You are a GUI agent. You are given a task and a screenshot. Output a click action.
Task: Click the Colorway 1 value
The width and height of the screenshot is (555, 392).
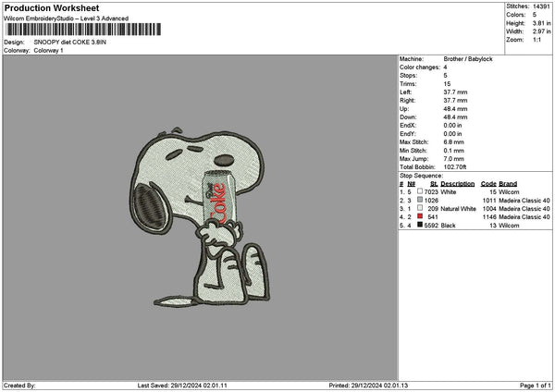(x=48, y=51)
